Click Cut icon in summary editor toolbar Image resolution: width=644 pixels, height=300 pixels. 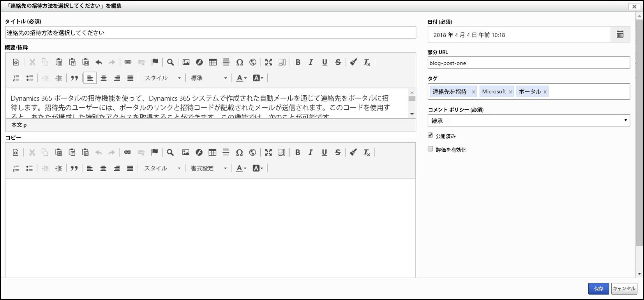(x=32, y=62)
